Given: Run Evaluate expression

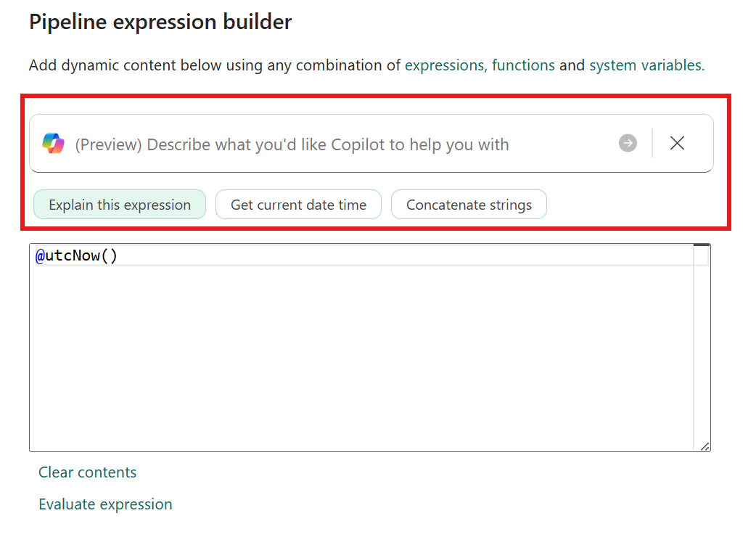Looking at the screenshot, I should tap(106, 504).
